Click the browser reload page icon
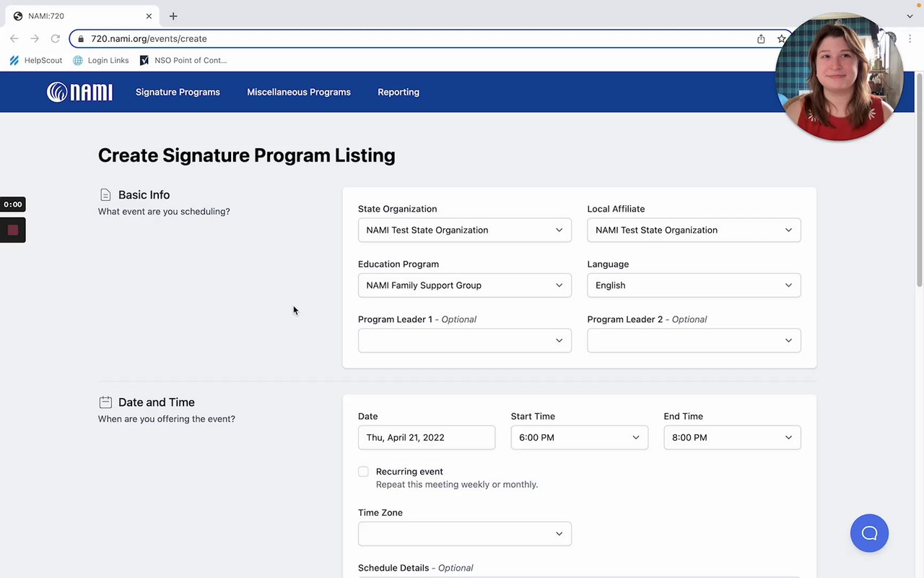 point(55,39)
